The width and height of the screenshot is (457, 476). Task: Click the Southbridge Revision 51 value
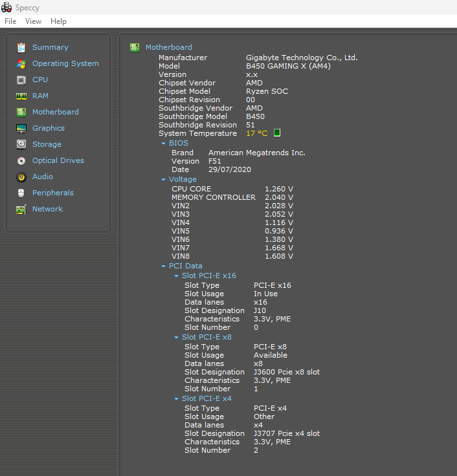click(x=251, y=125)
